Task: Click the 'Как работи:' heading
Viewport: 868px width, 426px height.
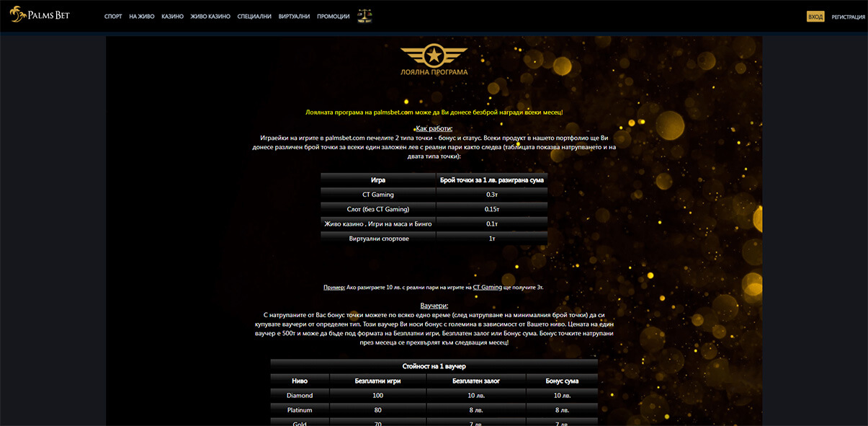Action: (434, 128)
